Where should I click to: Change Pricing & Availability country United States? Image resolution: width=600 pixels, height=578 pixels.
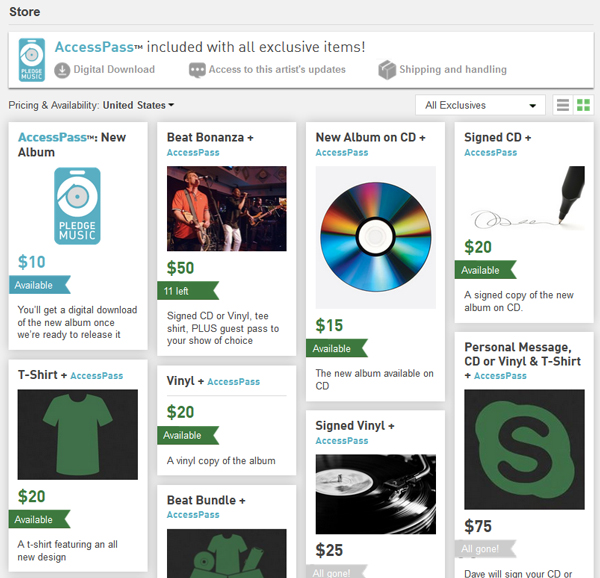[x=138, y=105]
